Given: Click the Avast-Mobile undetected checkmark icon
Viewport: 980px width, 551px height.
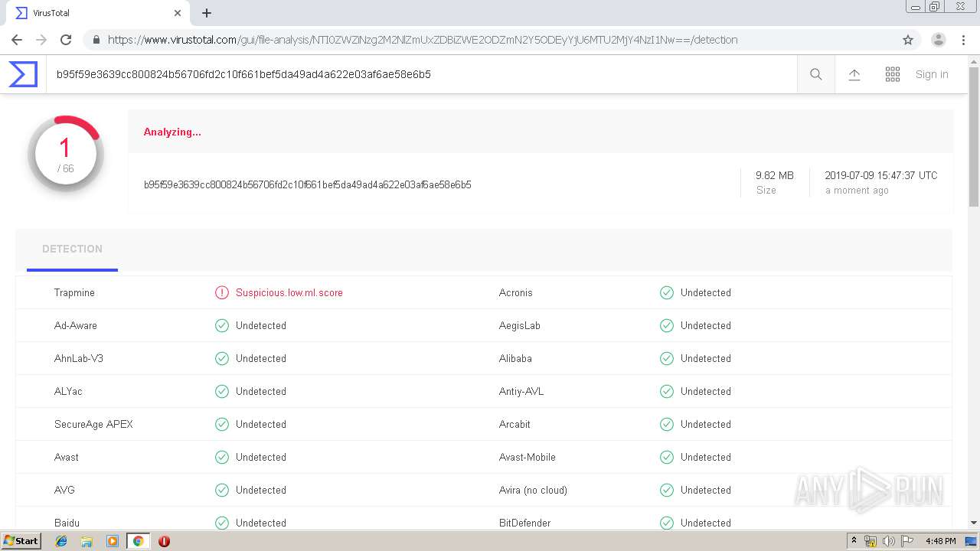Looking at the screenshot, I should 667,457.
